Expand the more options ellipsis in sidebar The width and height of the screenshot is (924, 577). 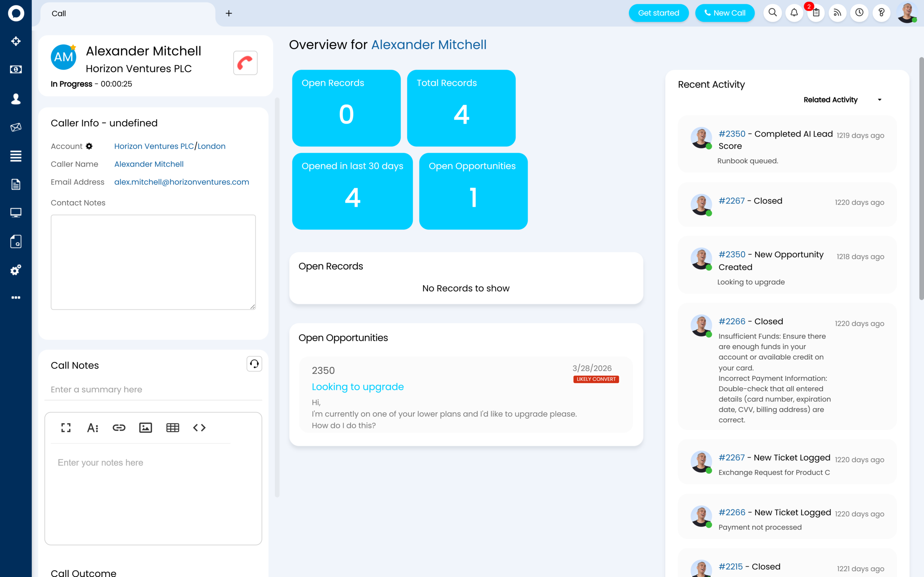click(16, 297)
